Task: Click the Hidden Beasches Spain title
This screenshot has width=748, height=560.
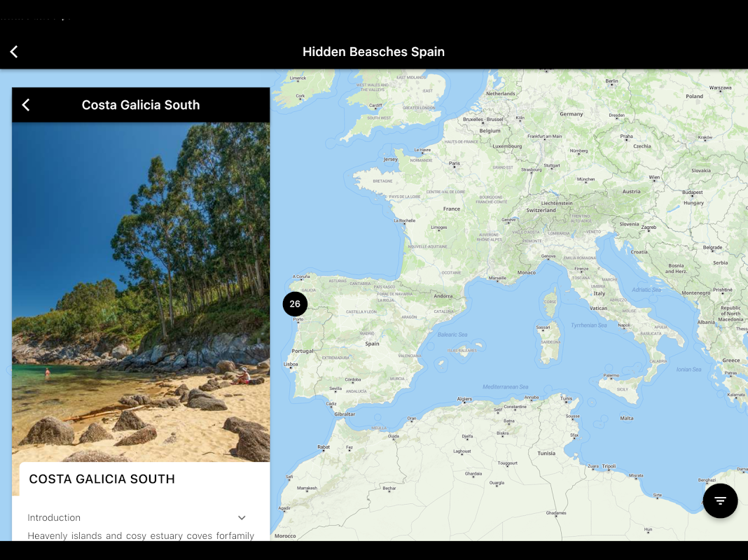Action: tap(373, 52)
